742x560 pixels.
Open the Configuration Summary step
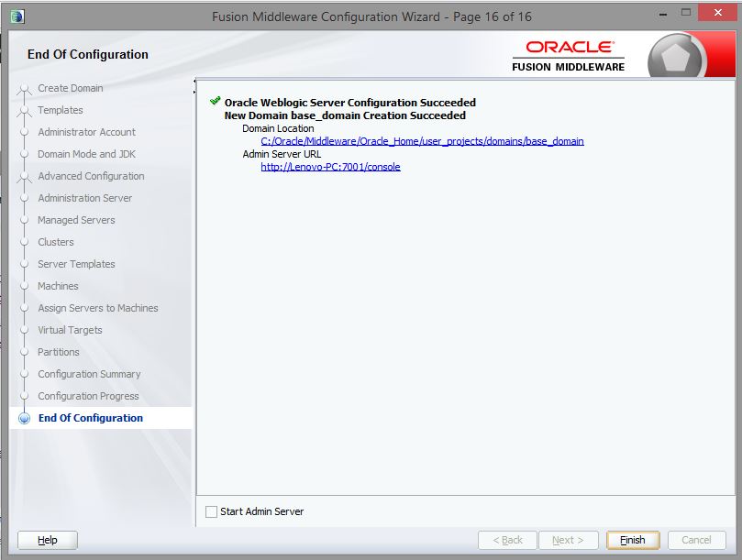pyautogui.click(x=89, y=374)
